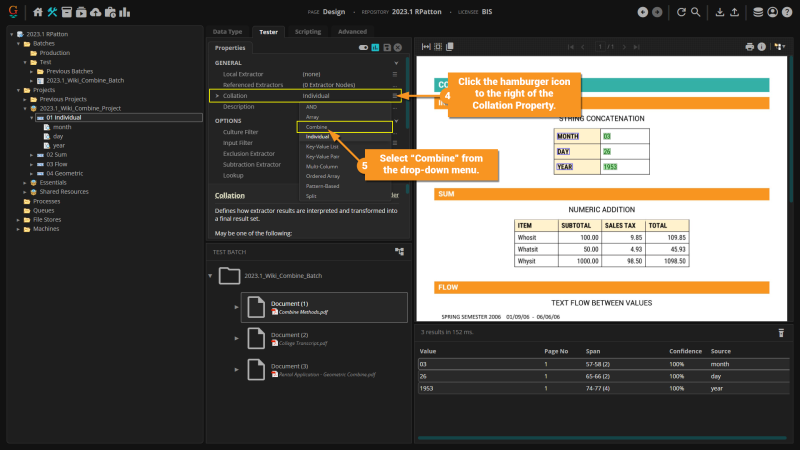Click the search magnifier icon in header
Image resolution: width=800 pixels, height=450 pixels.
(695, 12)
